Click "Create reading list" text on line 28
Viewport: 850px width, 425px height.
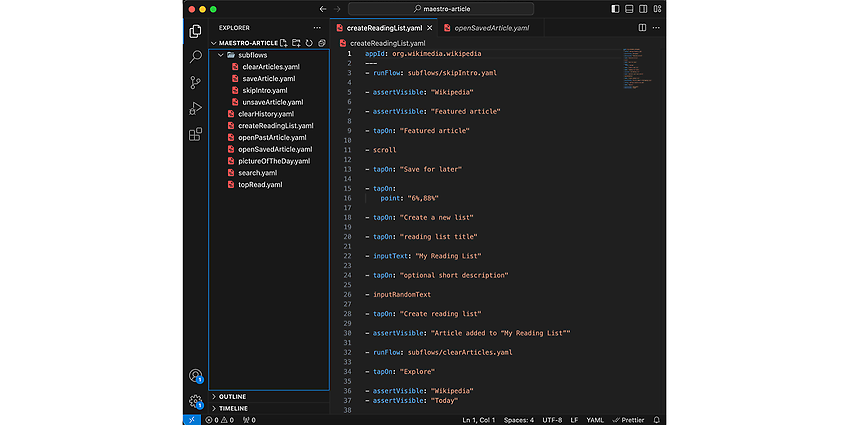point(440,314)
